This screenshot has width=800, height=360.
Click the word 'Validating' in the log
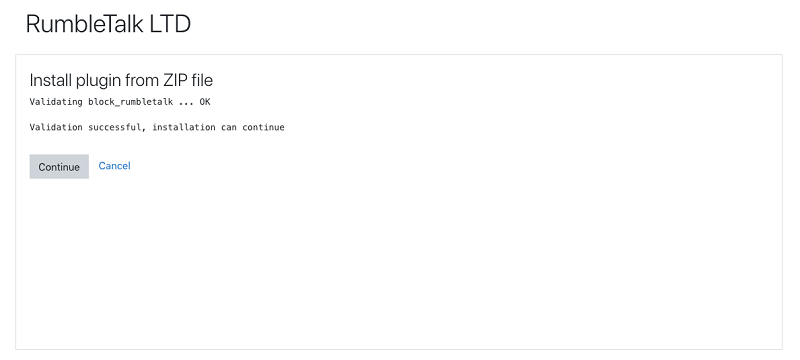56,102
